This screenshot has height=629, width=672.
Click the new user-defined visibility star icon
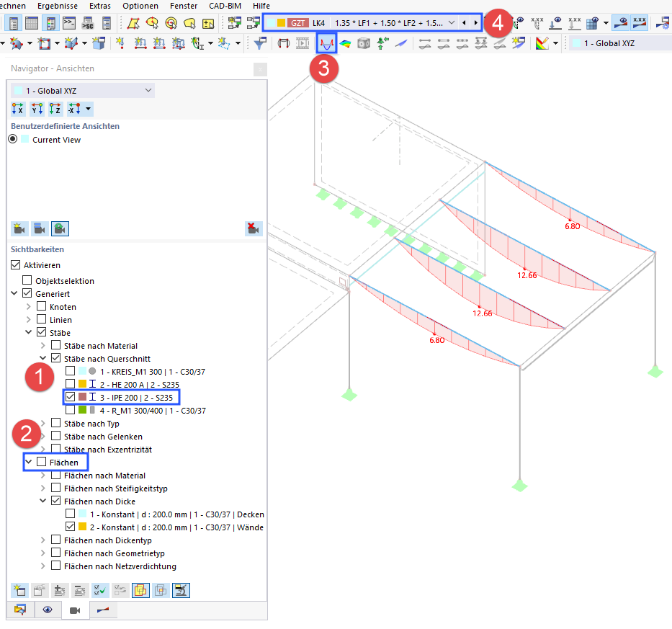pos(19,590)
